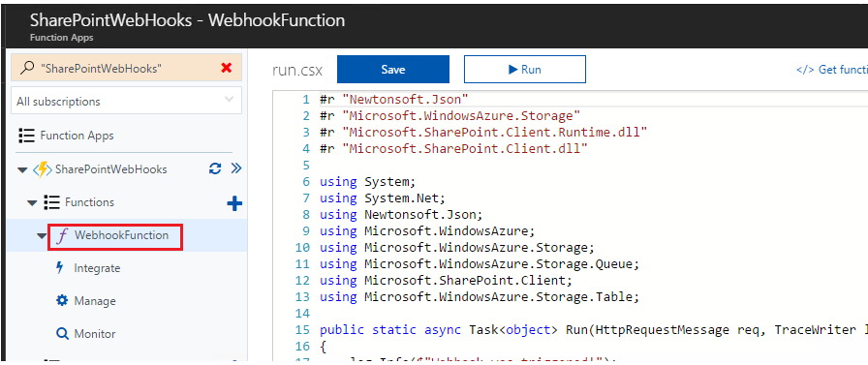Click the double chevron next to SharePointWebHooks
The image size is (868, 365).
click(236, 168)
